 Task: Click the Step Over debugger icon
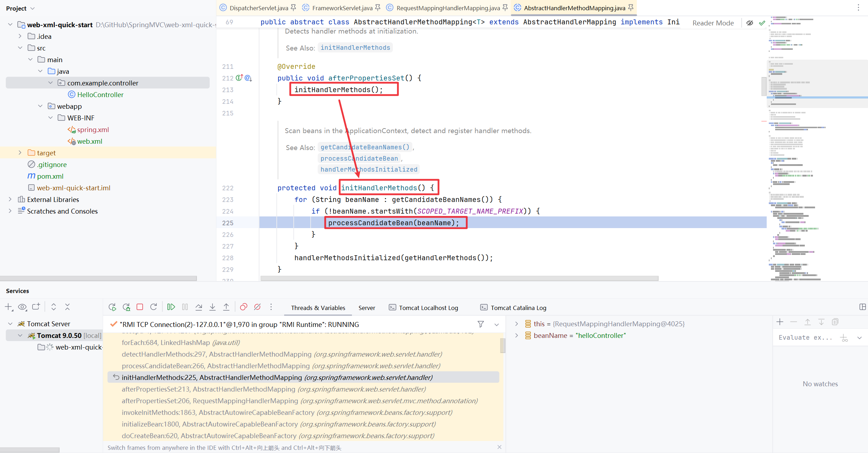point(199,307)
